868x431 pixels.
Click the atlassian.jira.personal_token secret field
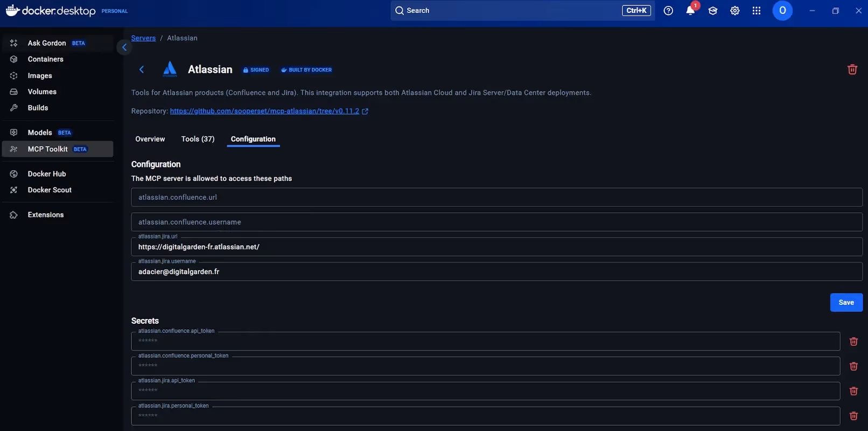pos(485,416)
